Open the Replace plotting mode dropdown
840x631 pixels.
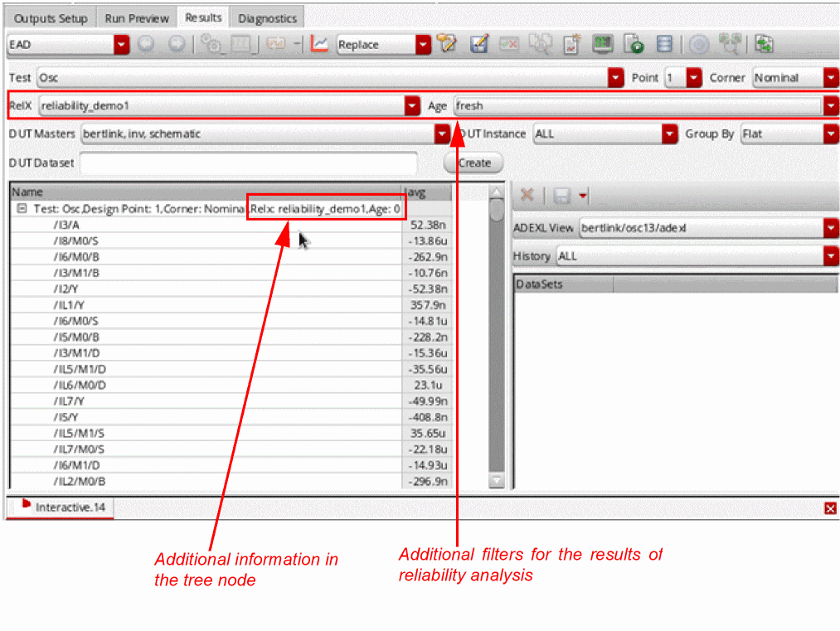coord(423,45)
